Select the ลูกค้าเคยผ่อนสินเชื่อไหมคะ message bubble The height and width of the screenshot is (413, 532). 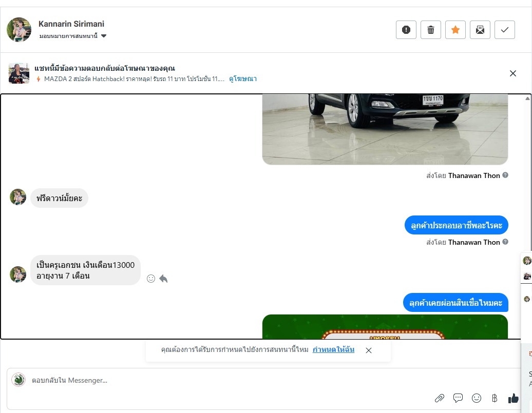(455, 303)
